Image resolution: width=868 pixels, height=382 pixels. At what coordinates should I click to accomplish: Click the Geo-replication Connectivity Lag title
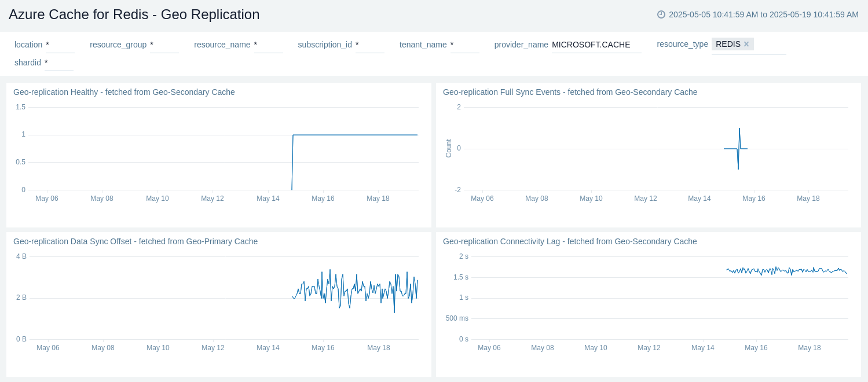(x=570, y=241)
